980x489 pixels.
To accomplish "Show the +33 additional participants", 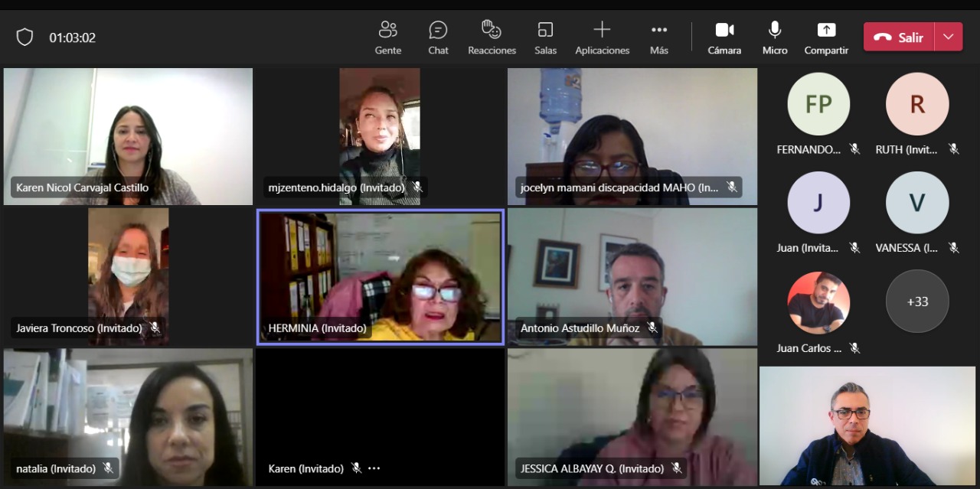I will [x=917, y=302].
